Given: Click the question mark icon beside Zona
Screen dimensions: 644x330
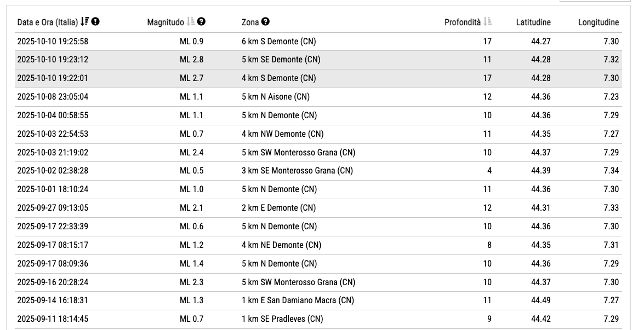Looking at the screenshot, I should point(266,22).
